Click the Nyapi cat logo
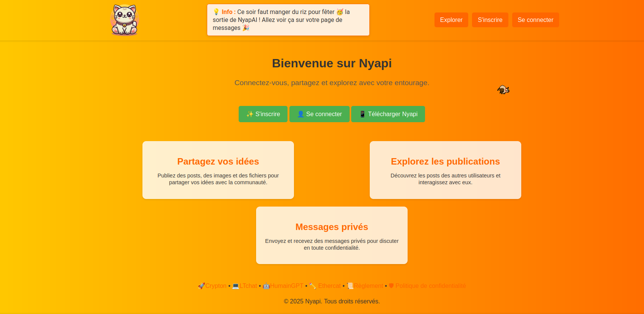 [125, 20]
